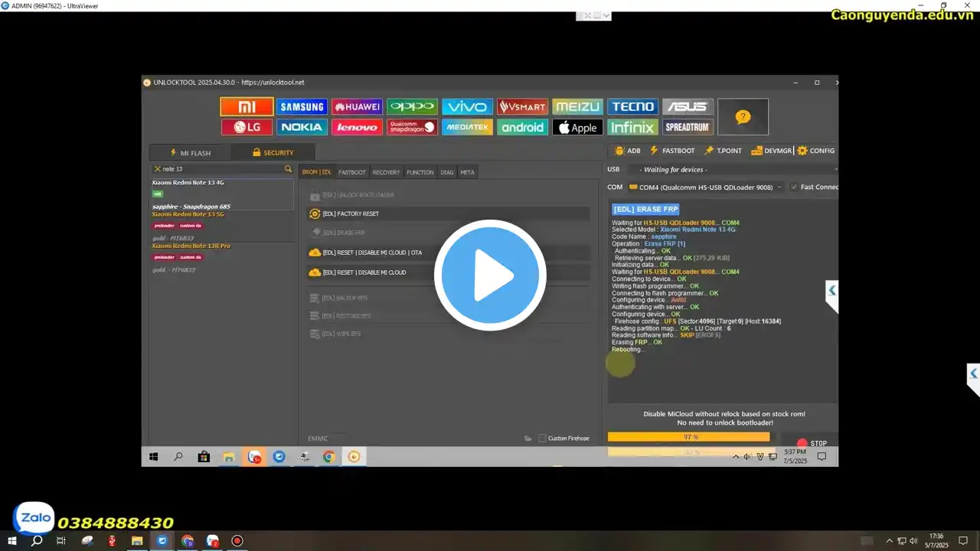Image resolution: width=980 pixels, height=551 pixels.
Task: Select the Infinix brand tile
Action: point(632,127)
